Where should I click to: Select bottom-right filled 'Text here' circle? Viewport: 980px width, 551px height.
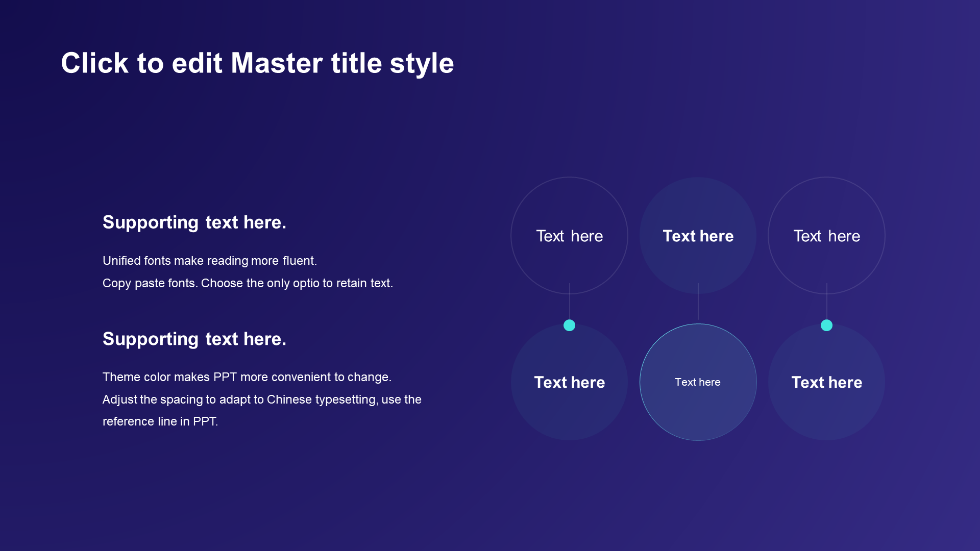pyautogui.click(x=826, y=382)
